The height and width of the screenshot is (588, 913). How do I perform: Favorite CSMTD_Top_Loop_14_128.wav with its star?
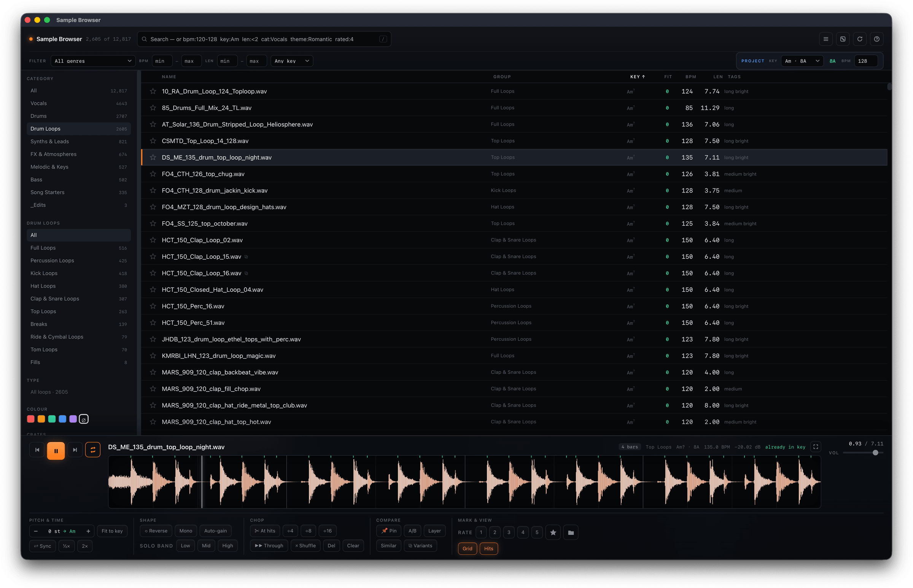click(153, 141)
